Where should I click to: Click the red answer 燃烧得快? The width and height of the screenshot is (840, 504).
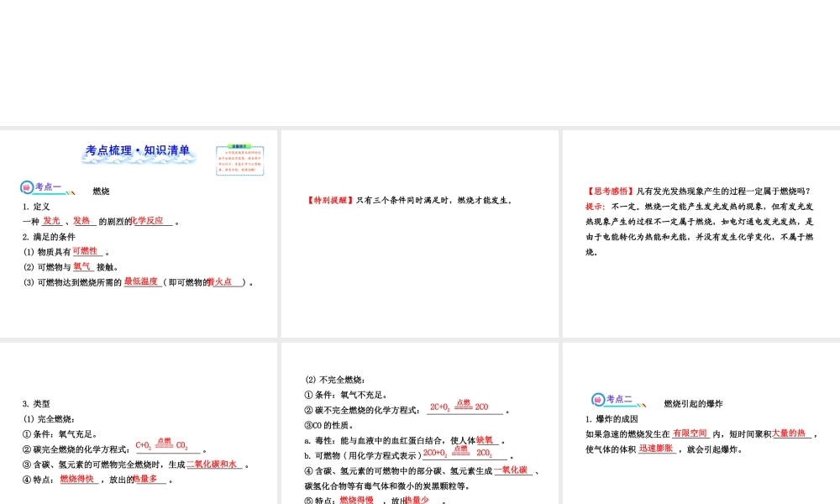click(76, 479)
